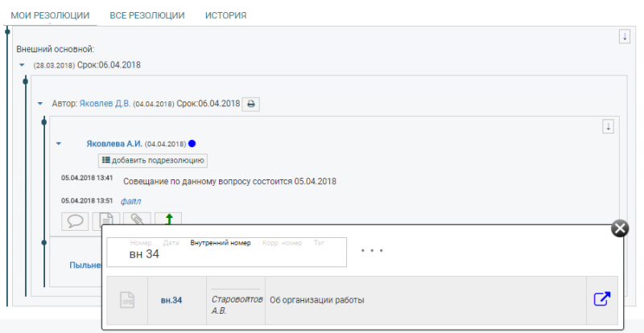The height and width of the screenshot is (333, 644).
Task: Click the top-right down arrow button
Action: pyautogui.click(x=624, y=37)
